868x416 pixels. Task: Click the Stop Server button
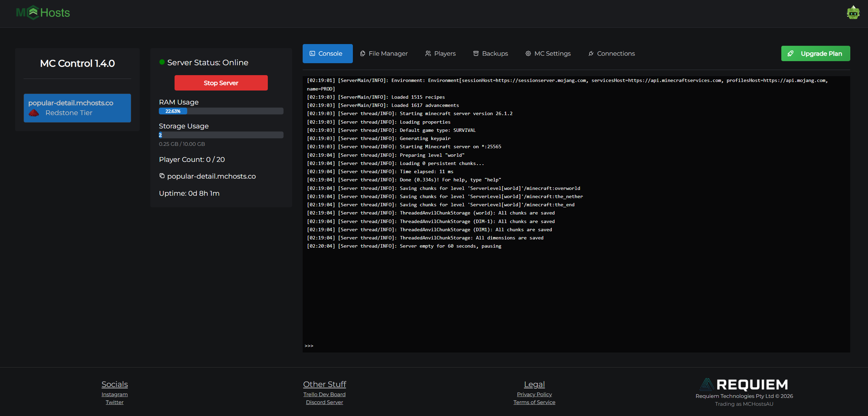221,83
